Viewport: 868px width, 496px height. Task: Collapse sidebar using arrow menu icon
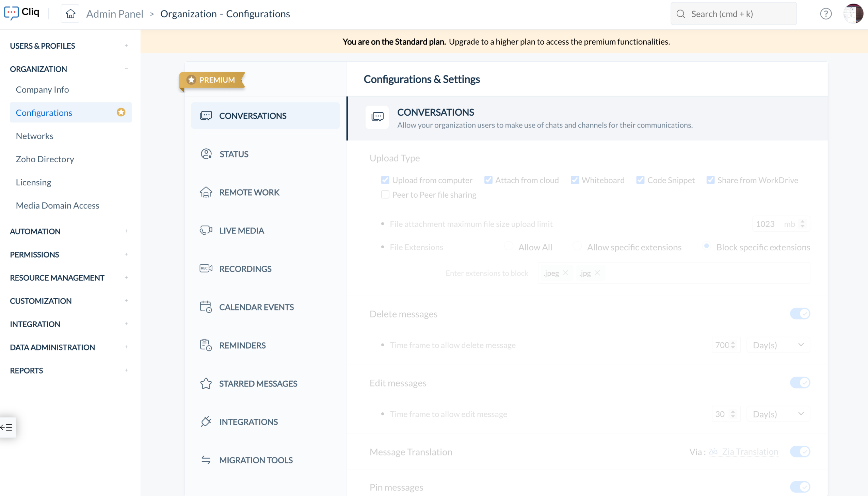7,427
